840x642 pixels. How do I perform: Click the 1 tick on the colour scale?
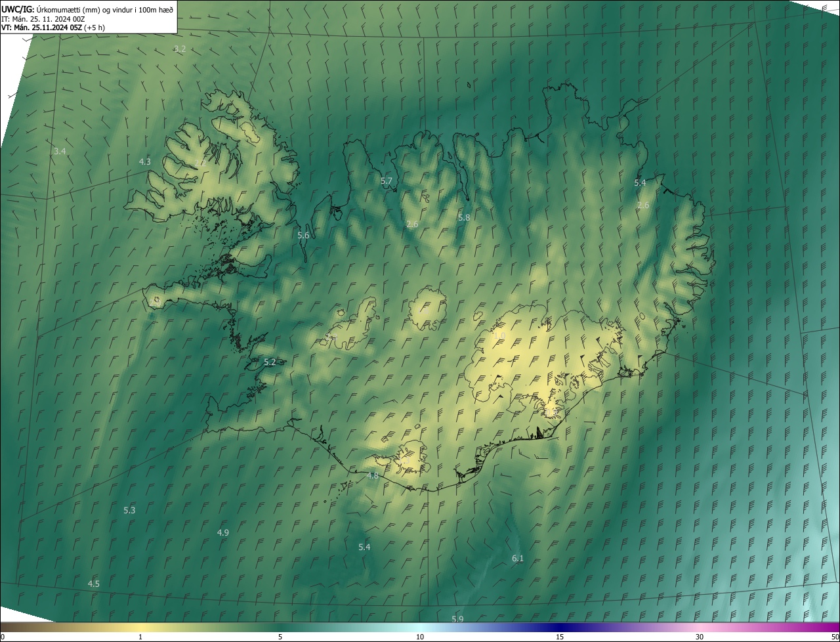click(x=140, y=637)
